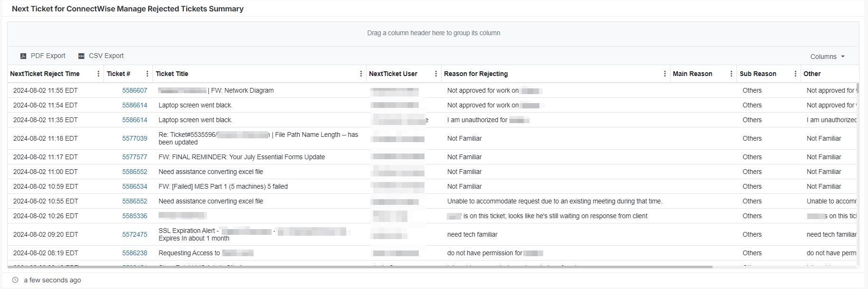Expand the Columns dropdown
The width and height of the screenshot is (868, 289).
point(827,57)
